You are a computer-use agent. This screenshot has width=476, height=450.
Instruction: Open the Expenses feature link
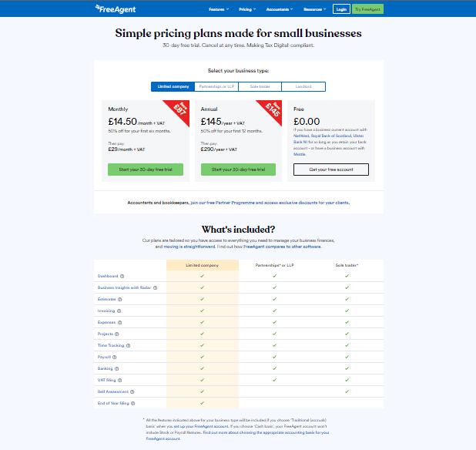click(x=106, y=322)
